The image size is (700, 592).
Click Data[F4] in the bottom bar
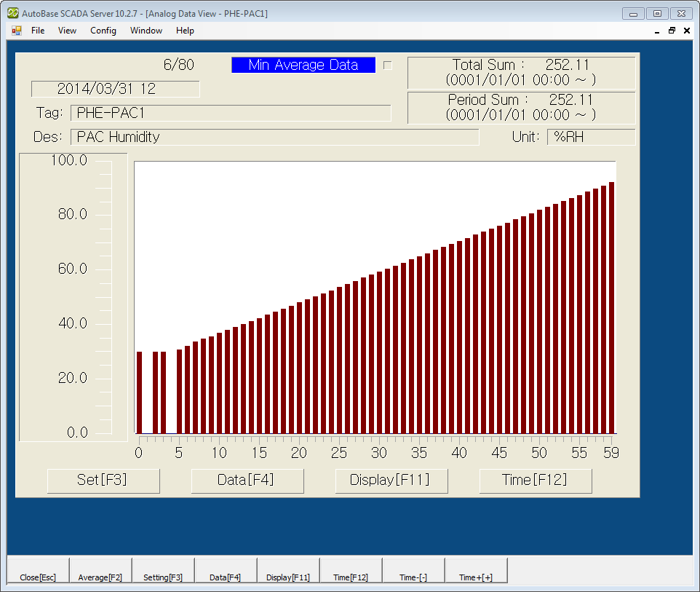click(x=226, y=571)
